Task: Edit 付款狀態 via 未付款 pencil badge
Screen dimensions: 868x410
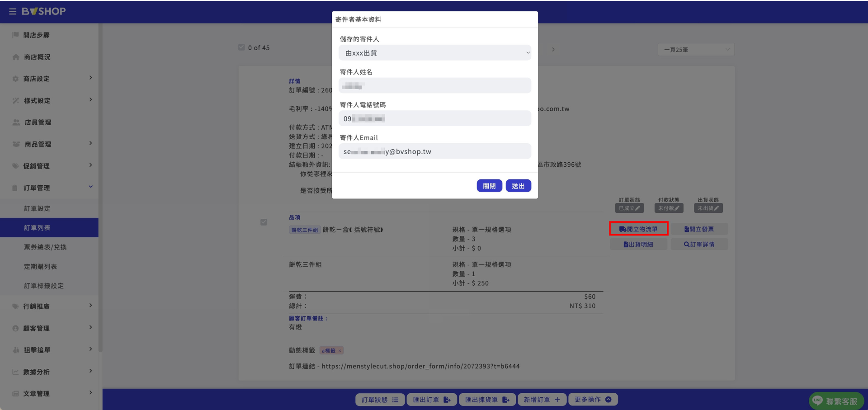Action: tap(669, 208)
